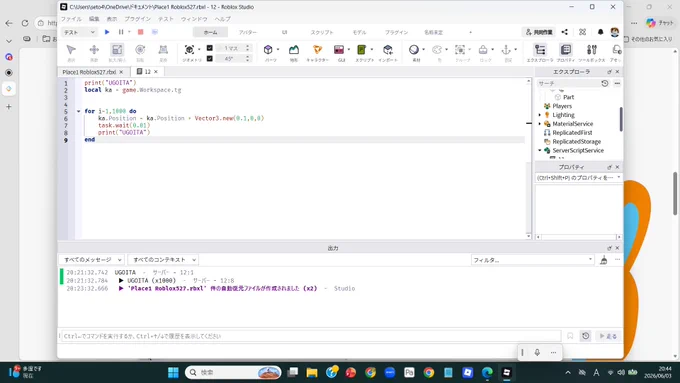The width and height of the screenshot is (680, 383).
Task: Click the Import 3D icon
Action: coord(388,50)
